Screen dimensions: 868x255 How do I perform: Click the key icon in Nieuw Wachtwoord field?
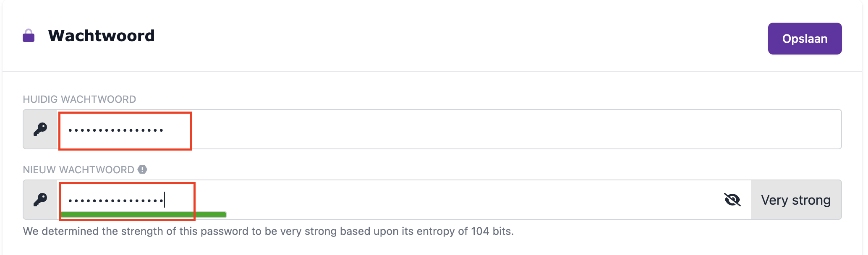40,200
